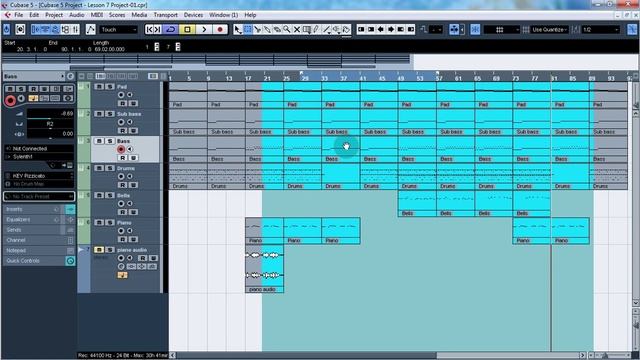Select the Erase tool
The height and width of the screenshot is (360, 640).
277,29
